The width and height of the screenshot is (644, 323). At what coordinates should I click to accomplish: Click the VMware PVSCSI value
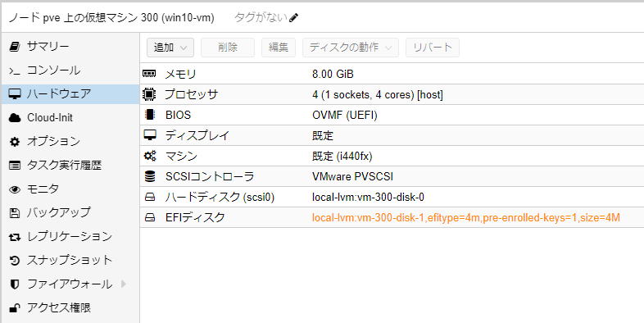[352, 177]
